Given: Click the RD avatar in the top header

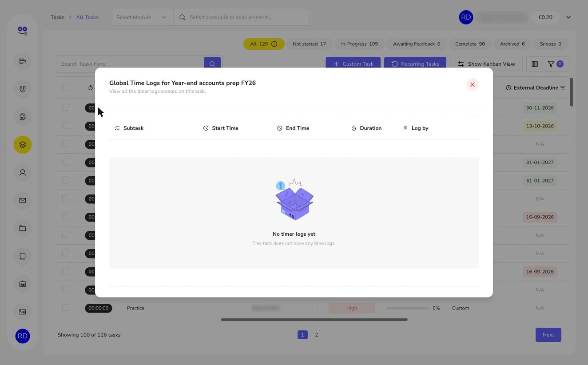Looking at the screenshot, I should point(466,17).
